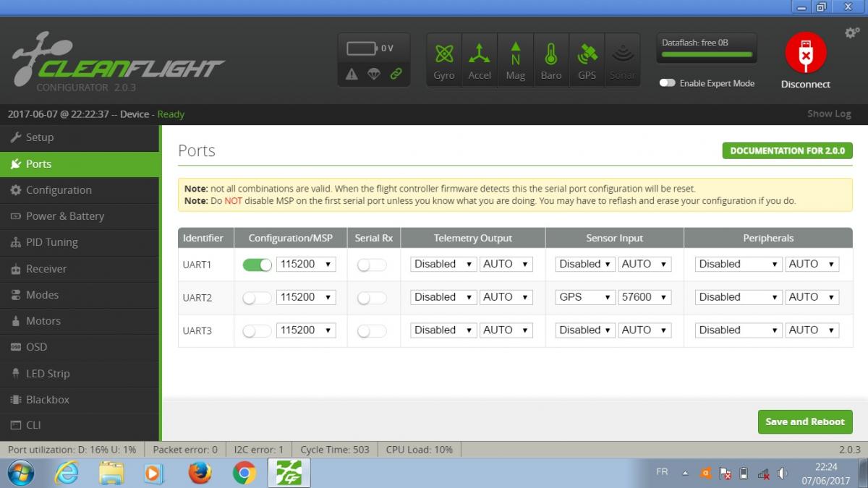Viewport: 868px width, 488px height.
Task: Click the Baro thermometer sensor icon
Action: pyautogui.click(x=550, y=55)
